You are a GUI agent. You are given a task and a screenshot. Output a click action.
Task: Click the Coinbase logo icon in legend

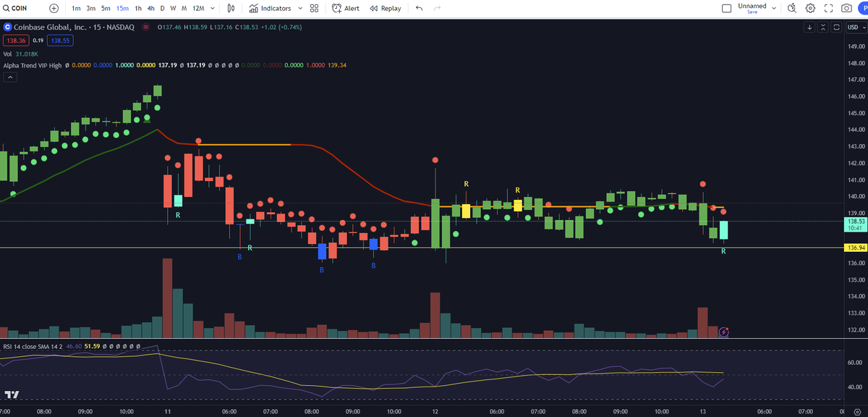point(7,27)
